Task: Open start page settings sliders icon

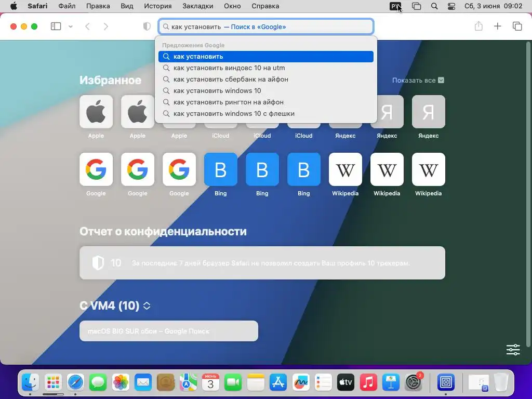Action: pyautogui.click(x=513, y=350)
